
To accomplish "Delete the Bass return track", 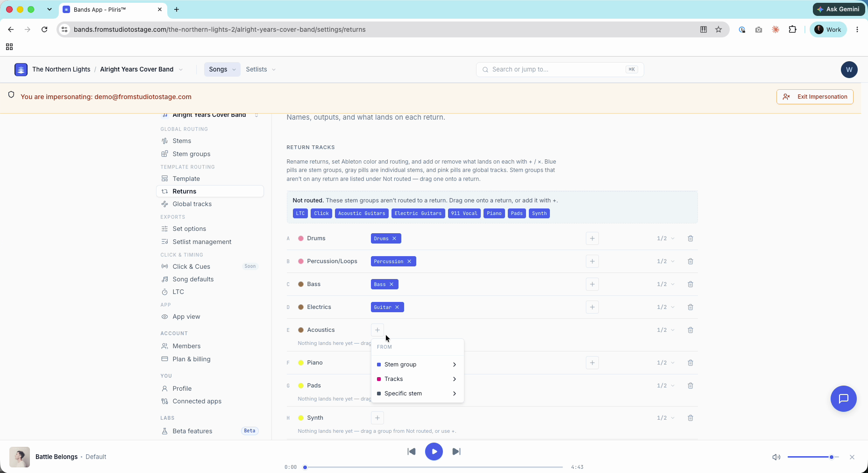I will (x=690, y=284).
